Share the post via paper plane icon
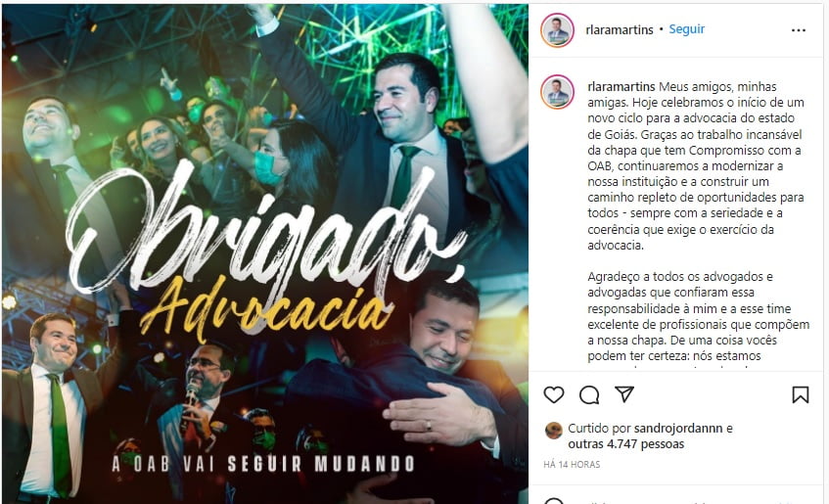This screenshot has width=829, height=504. tap(624, 394)
